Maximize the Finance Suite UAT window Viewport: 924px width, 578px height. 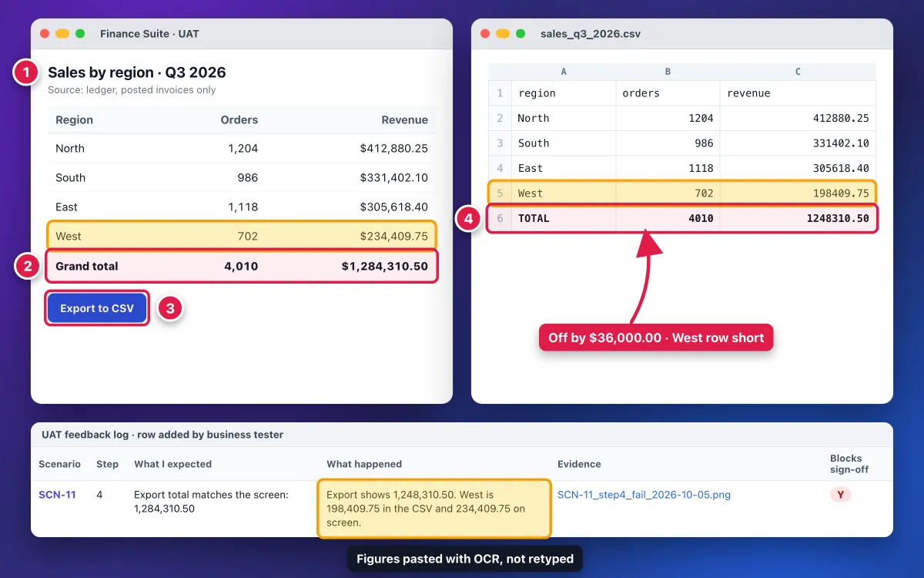pos(80,34)
